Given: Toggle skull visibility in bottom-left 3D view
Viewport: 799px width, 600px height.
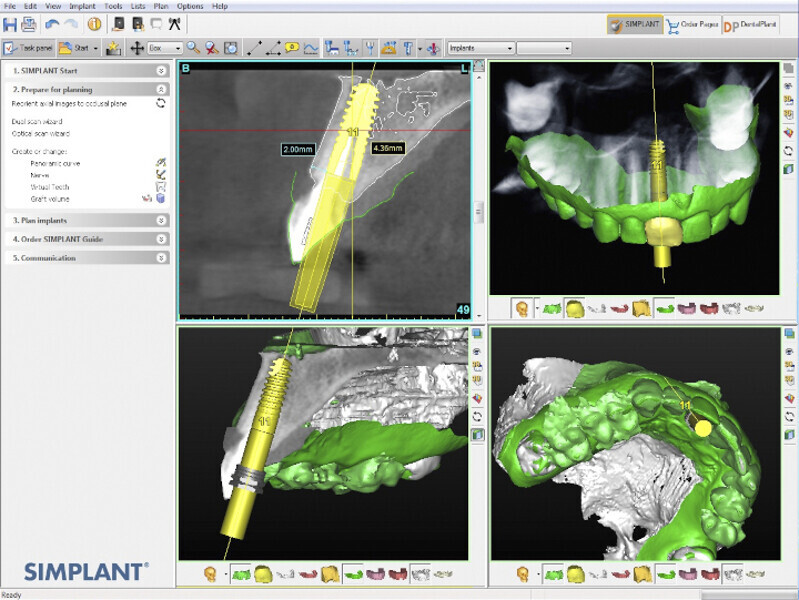Looking at the screenshot, I should point(211,574).
